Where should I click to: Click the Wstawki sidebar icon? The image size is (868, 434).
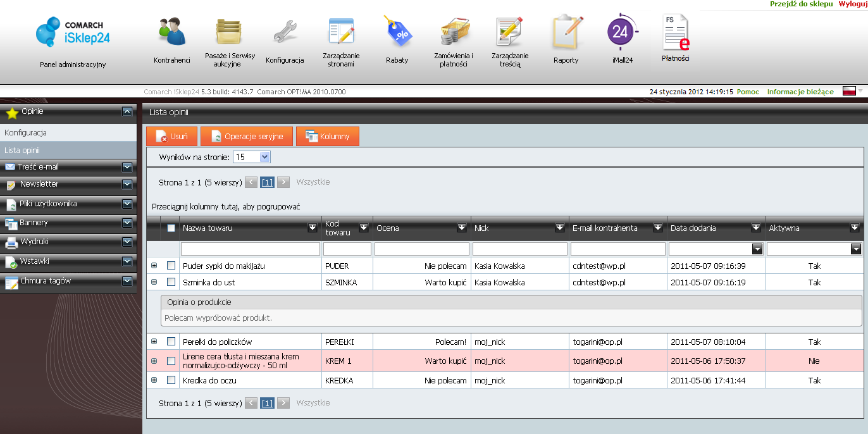point(11,262)
